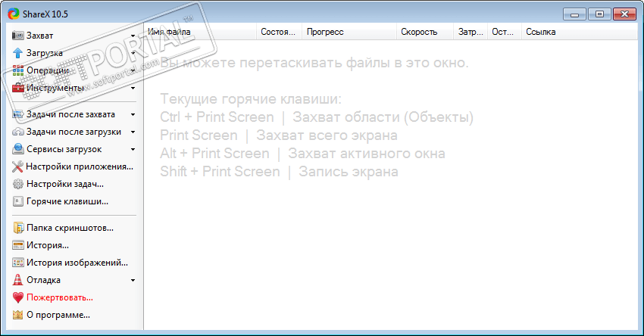Viewport: 644px width, 336px height.
Task: Click the Захват camera icon
Action: point(17,36)
